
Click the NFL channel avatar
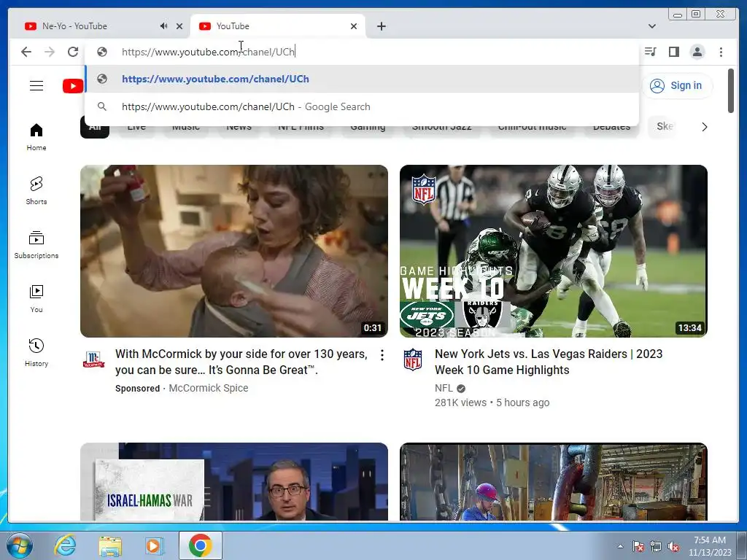[413, 359]
